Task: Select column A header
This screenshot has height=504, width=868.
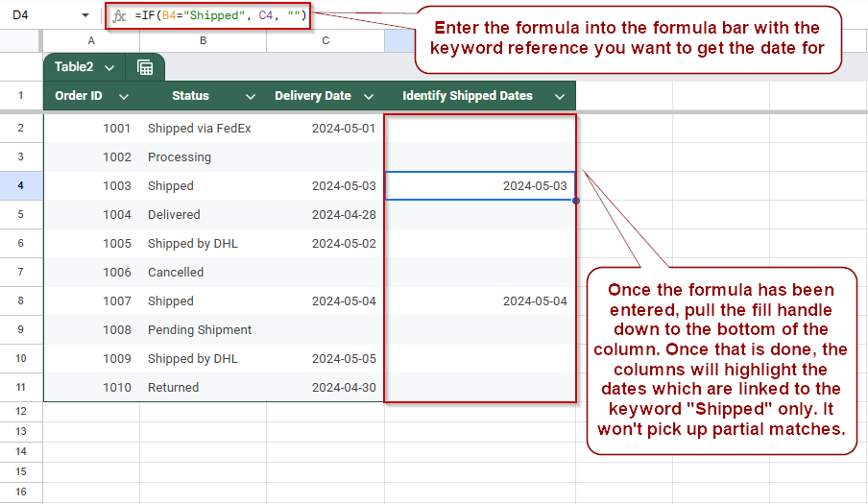Action: tap(91, 40)
